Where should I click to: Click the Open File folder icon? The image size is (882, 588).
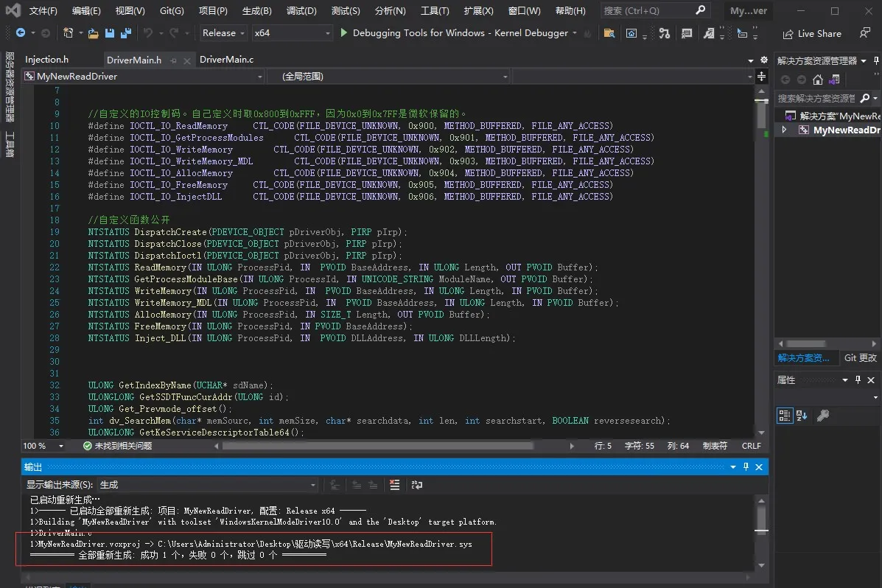93,33
